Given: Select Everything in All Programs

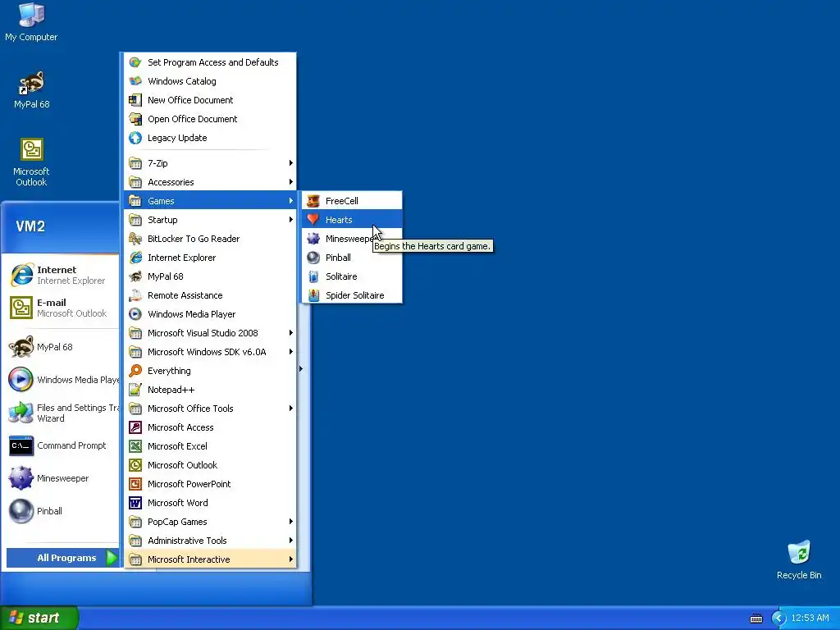Looking at the screenshot, I should coord(210,371).
